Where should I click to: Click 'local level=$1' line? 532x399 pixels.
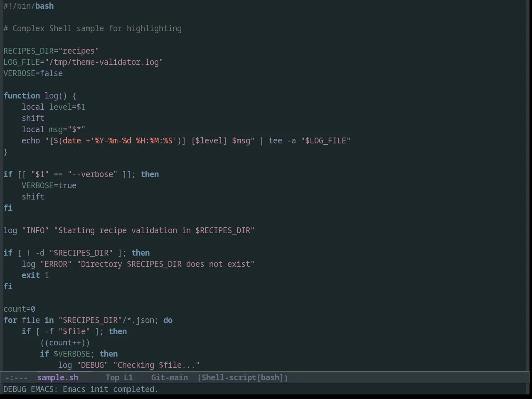[x=54, y=107]
